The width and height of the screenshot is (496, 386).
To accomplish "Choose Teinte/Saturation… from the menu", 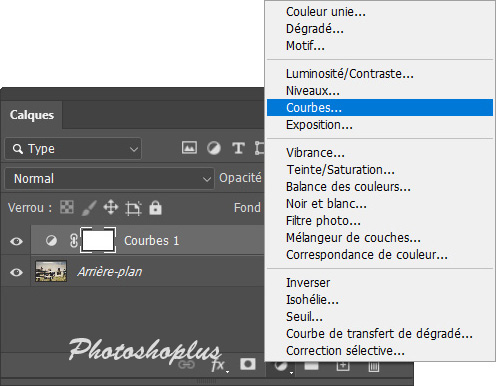I will click(x=380, y=170).
